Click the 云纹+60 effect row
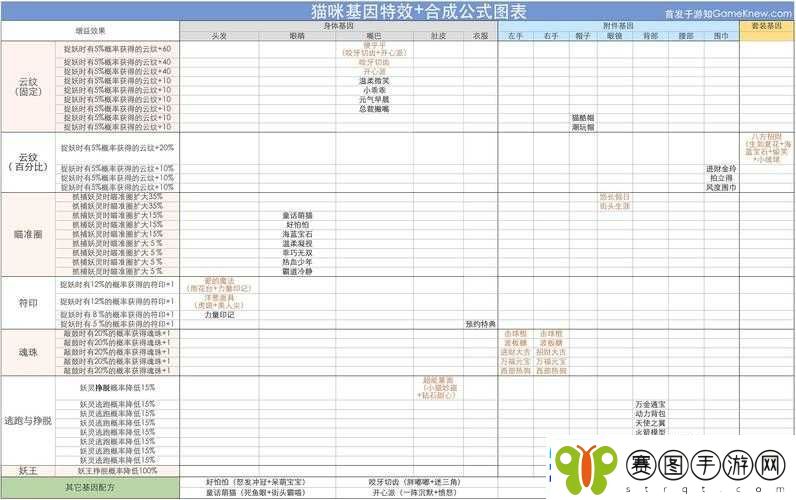796x500 pixels. 117,49
